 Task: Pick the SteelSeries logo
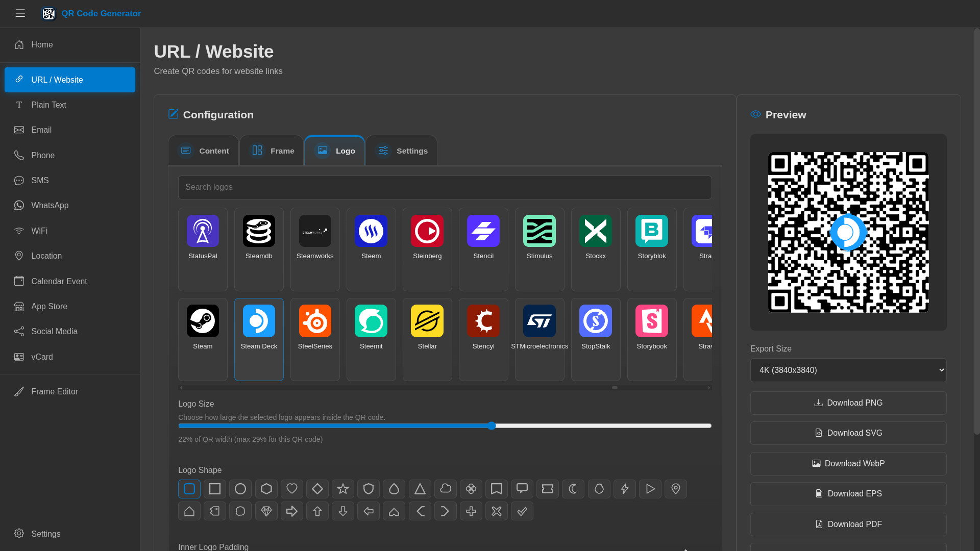click(315, 339)
